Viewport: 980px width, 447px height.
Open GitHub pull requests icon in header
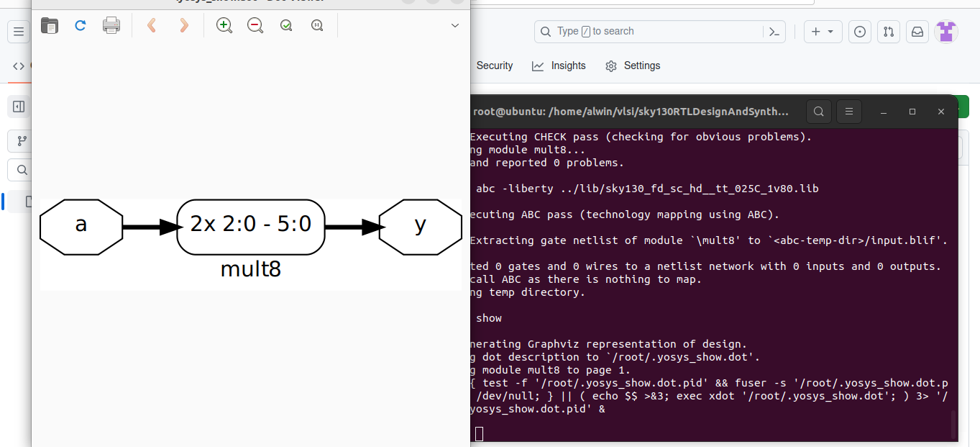click(x=888, y=31)
